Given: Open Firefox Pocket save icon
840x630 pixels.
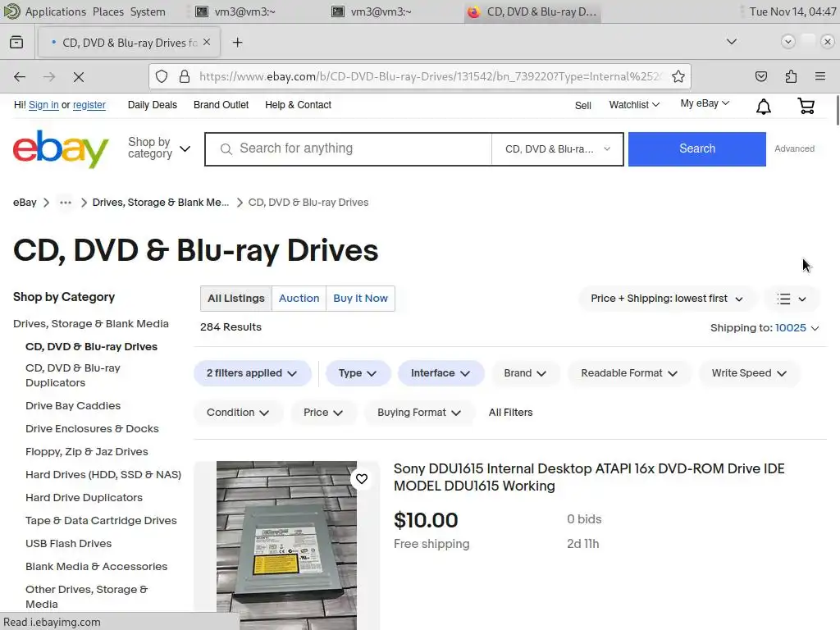Looking at the screenshot, I should click(760, 76).
